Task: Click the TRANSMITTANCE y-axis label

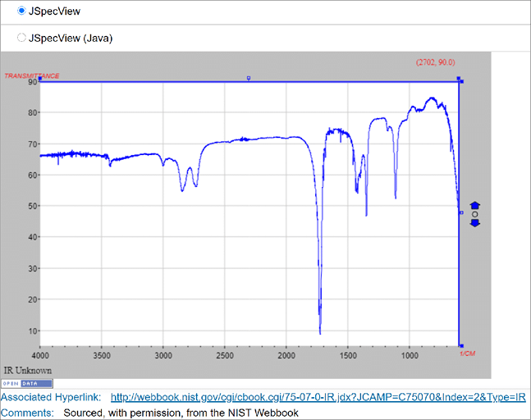Action: pos(31,75)
